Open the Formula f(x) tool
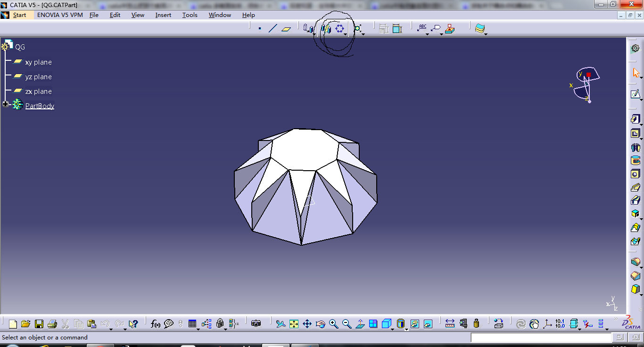The height and width of the screenshot is (347, 644). click(155, 324)
